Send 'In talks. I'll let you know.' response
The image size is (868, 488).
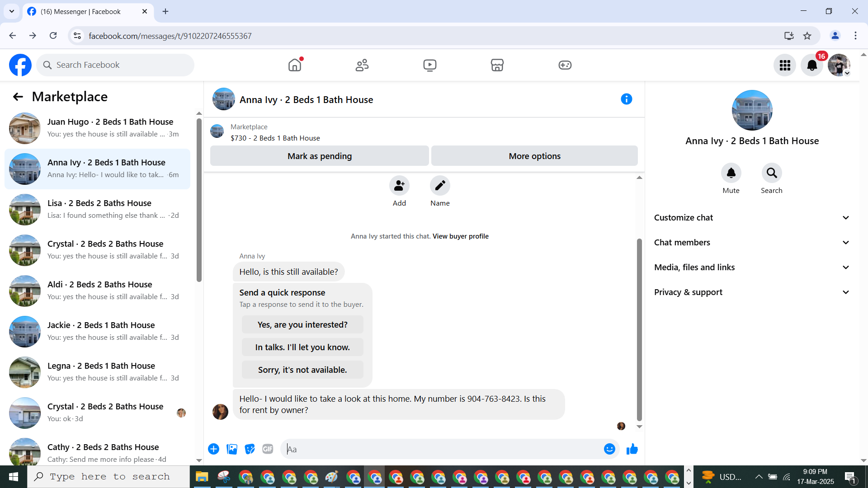click(302, 347)
